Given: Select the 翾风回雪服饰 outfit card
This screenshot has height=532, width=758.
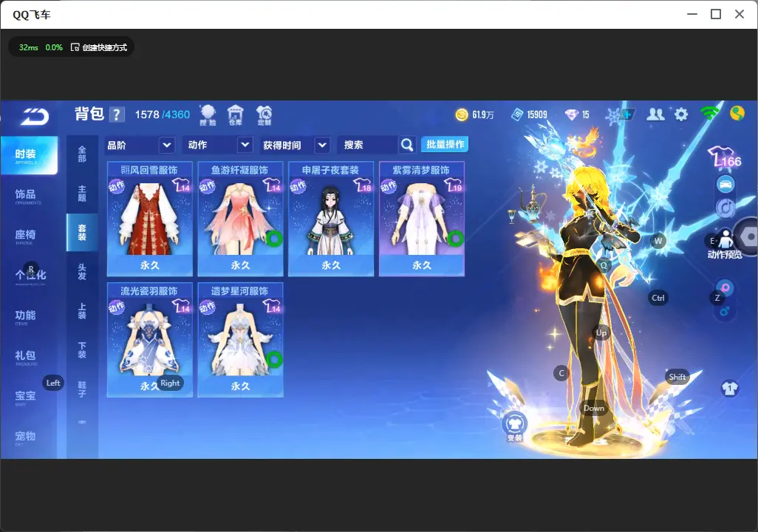Looking at the screenshot, I should click(x=150, y=219).
